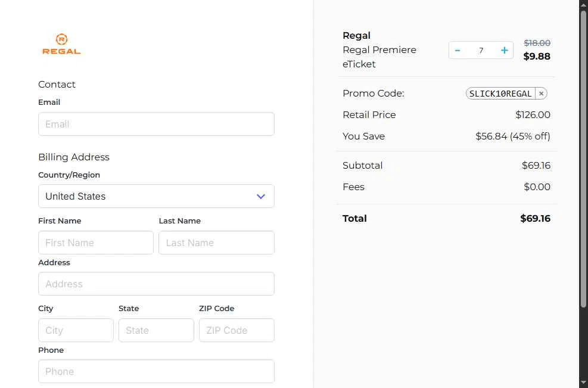Click the Retail Price value $126.00

[533, 115]
